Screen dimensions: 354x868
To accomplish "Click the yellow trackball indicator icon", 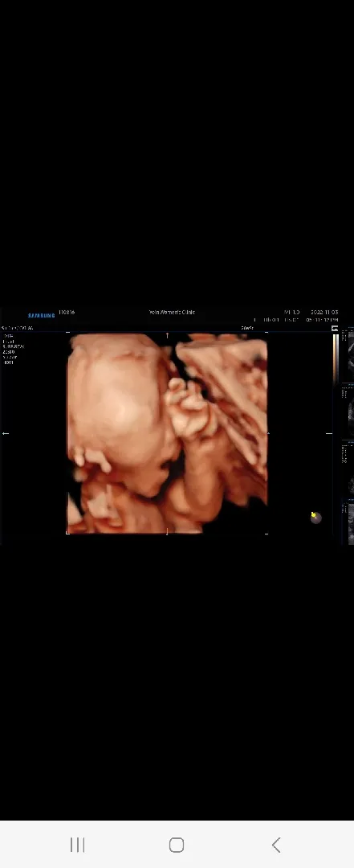I will 315,517.
